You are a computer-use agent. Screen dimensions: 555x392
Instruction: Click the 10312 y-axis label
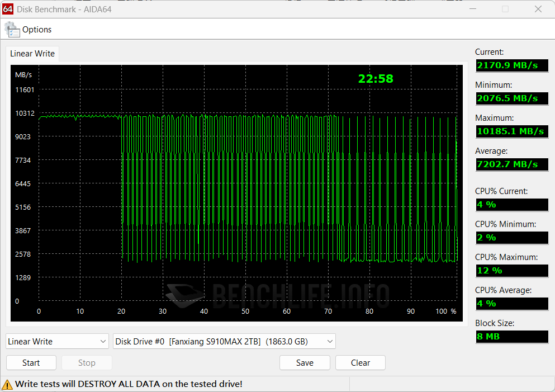(x=25, y=114)
